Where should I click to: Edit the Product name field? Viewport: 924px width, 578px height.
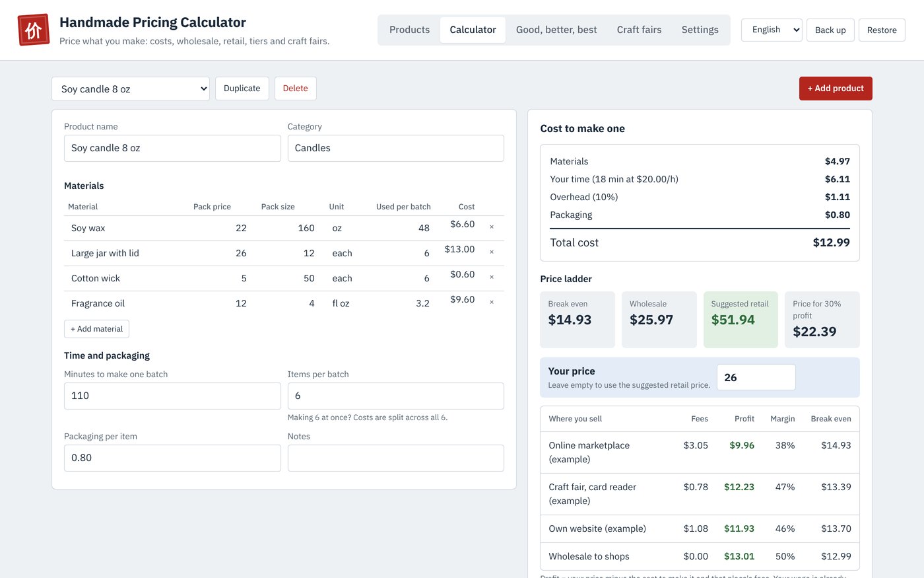coord(172,149)
